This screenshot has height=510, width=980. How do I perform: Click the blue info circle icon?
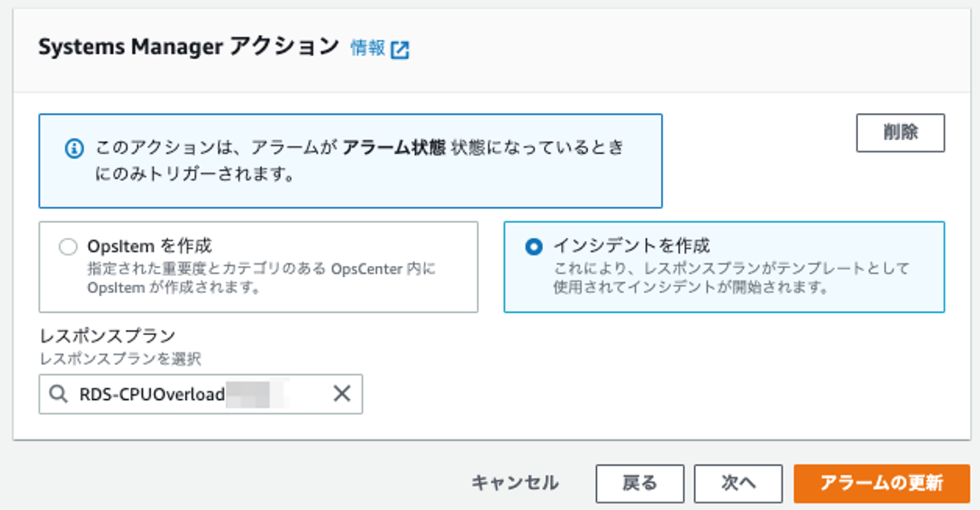pyautogui.click(x=74, y=148)
